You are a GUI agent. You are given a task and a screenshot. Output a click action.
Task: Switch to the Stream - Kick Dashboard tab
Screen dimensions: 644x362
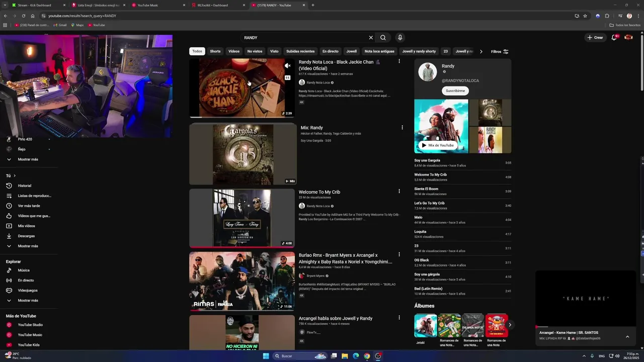pyautogui.click(x=38, y=5)
